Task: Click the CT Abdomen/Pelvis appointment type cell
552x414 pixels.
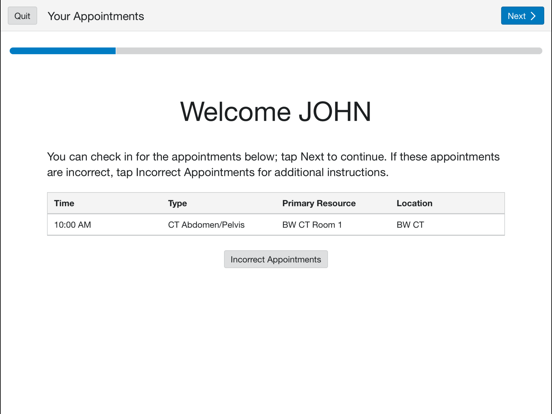Action: pos(206,225)
